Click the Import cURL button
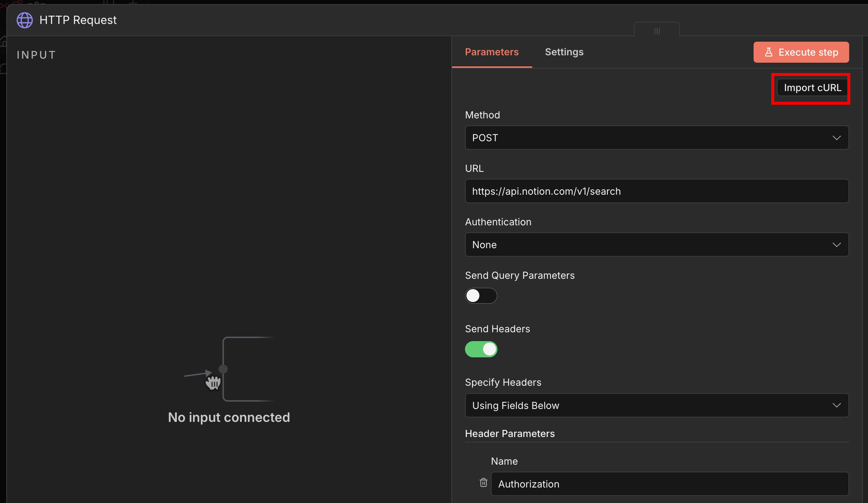The height and width of the screenshot is (503, 868). pyautogui.click(x=812, y=88)
